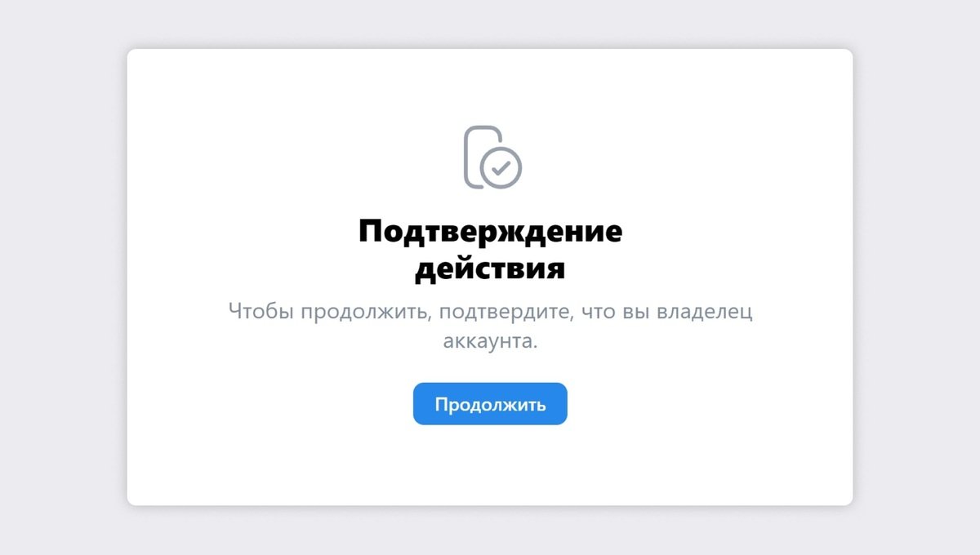Confirm account ownership via Продолжить
Screen dimensions: 980x555
coord(490,404)
